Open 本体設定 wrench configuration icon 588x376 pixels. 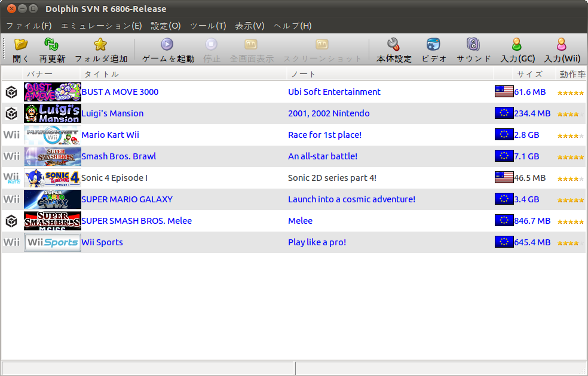(x=394, y=45)
